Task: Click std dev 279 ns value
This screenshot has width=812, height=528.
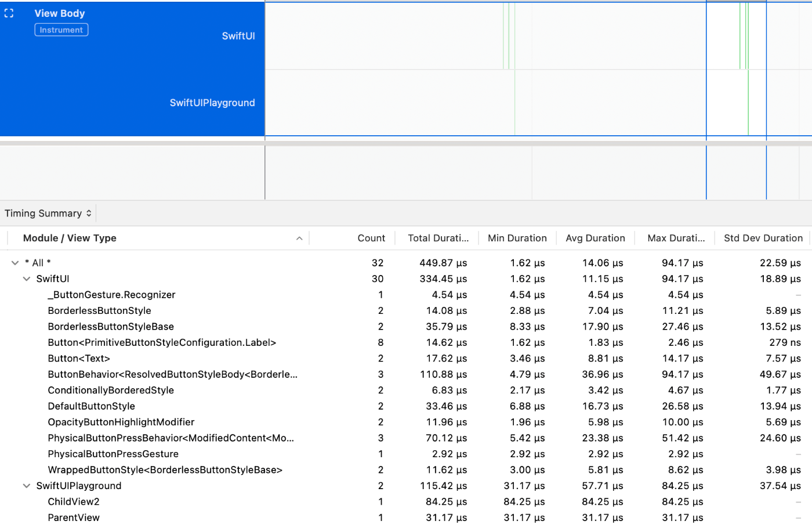Action: pos(785,343)
